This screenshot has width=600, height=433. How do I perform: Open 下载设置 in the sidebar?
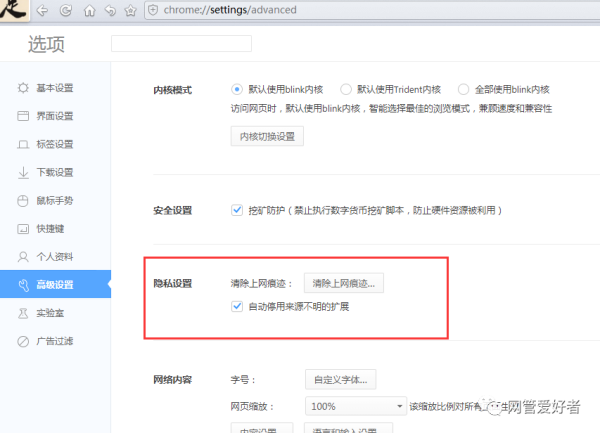point(57,172)
